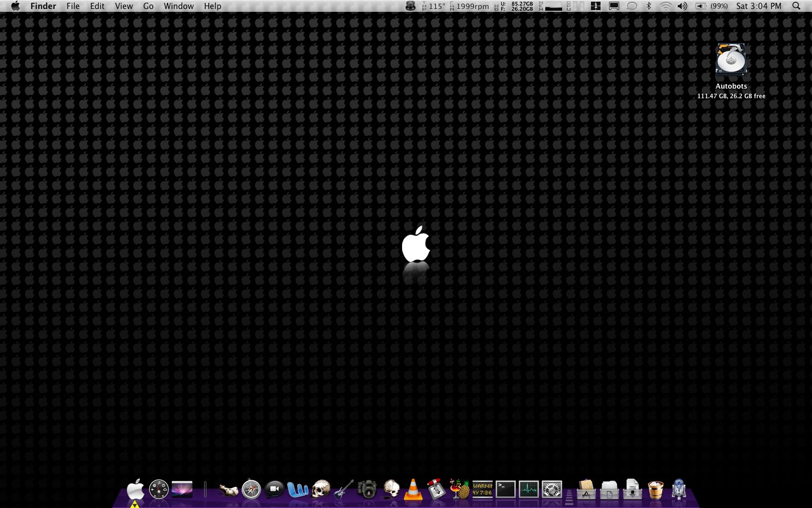Open the R2-D2 dock icon
Screen dimensions: 812x508
(x=679, y=489)
